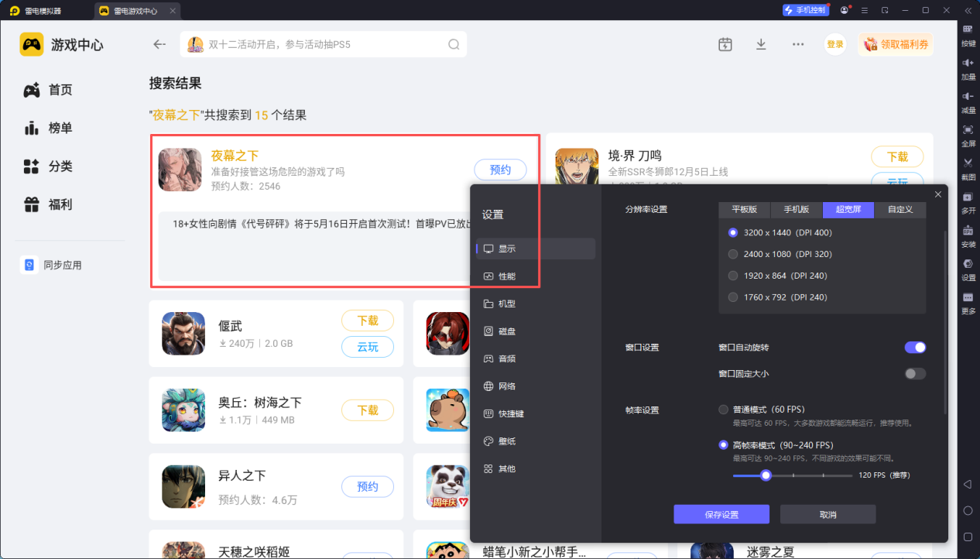Screen dimensions: 980x559
Task: Open 同步应用 in left sidebar
Action: [x=52, y=265]
